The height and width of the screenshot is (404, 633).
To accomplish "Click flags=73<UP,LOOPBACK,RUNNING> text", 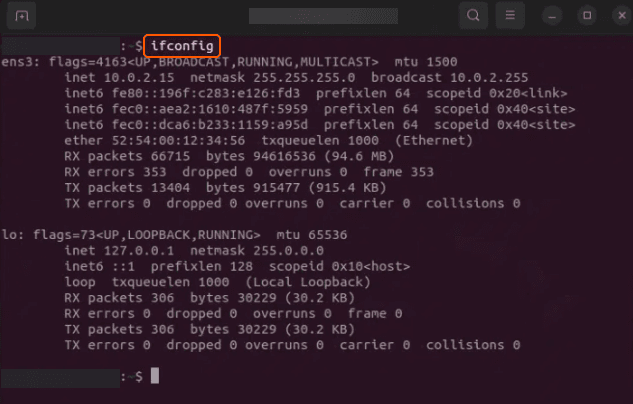I will [147, 235].
